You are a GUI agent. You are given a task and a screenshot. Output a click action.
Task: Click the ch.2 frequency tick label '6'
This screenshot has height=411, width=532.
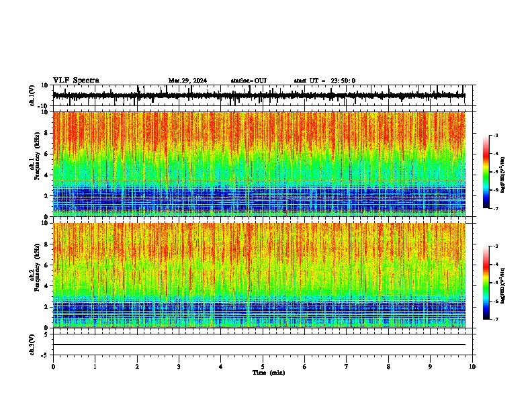point(46,265)
